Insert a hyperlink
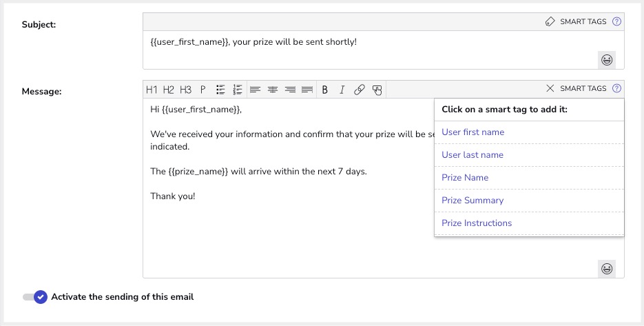Viewport: 644px width, 326px height. point(360,90)
